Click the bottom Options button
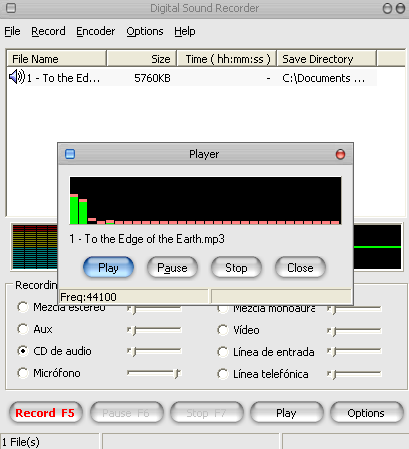This screenshot has height=449, width=409. pos(366,413)
